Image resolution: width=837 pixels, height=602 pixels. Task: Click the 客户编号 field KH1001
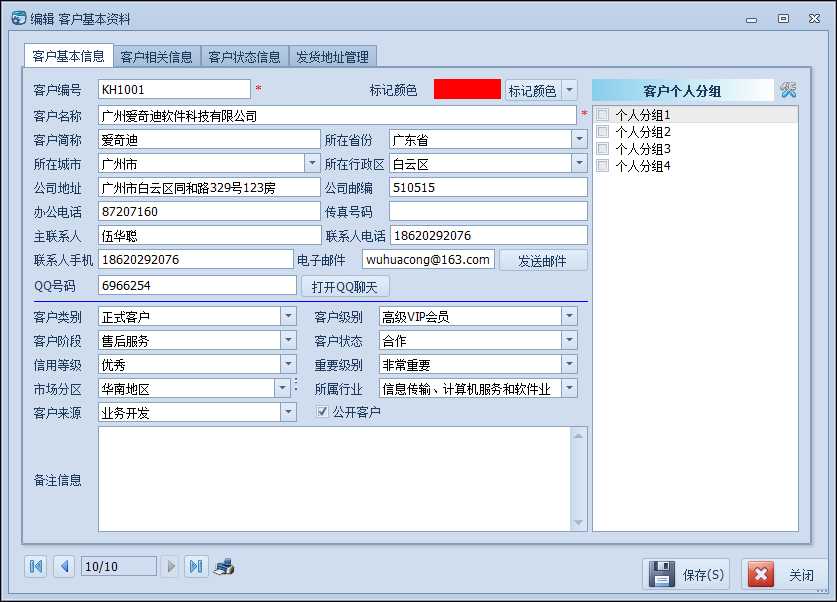pyautogui.click(x=175, y=89)
